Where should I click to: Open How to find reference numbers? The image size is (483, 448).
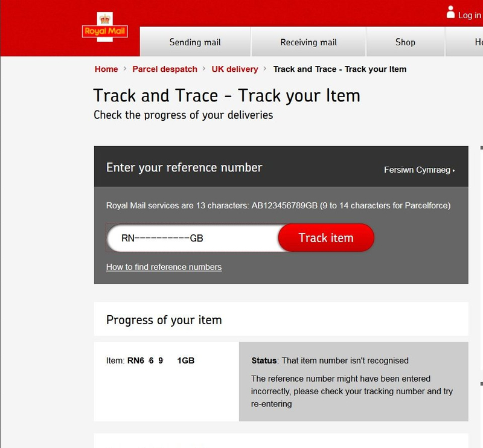164,267
